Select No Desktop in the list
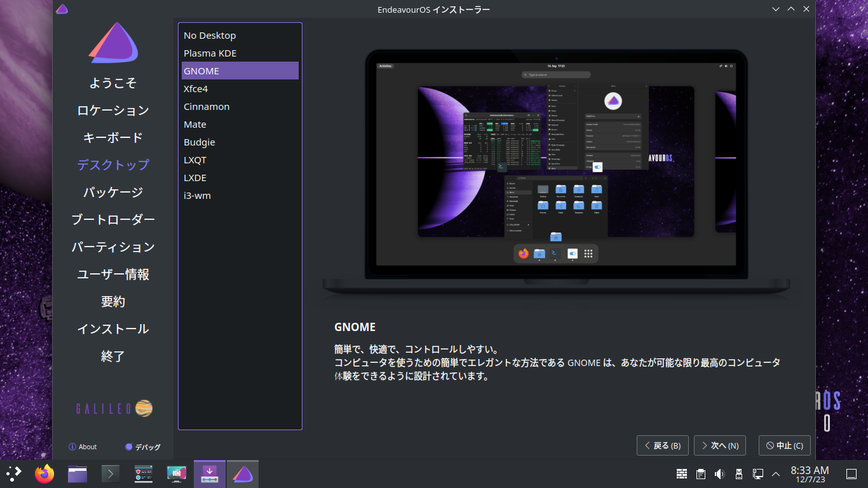 240,36
